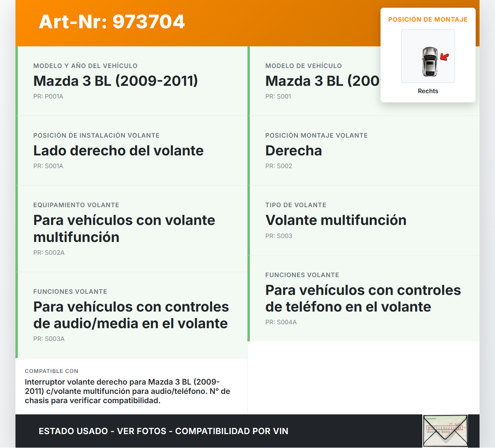
Task: Select the 'Posición de montaje' panel title
Action: tap(428, 19)
